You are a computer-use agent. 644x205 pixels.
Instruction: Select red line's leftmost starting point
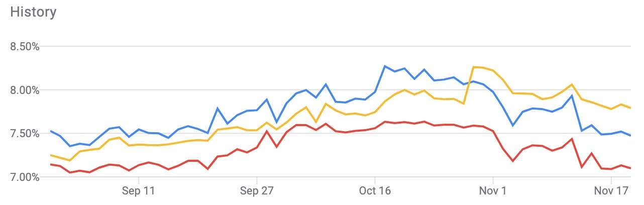click(x=51, y=164)
